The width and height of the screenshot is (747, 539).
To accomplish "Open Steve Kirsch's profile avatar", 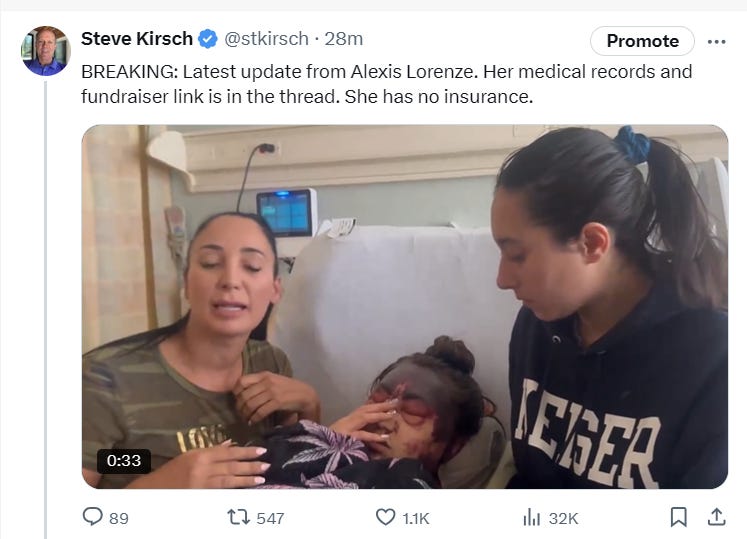I will click(45, 51).
